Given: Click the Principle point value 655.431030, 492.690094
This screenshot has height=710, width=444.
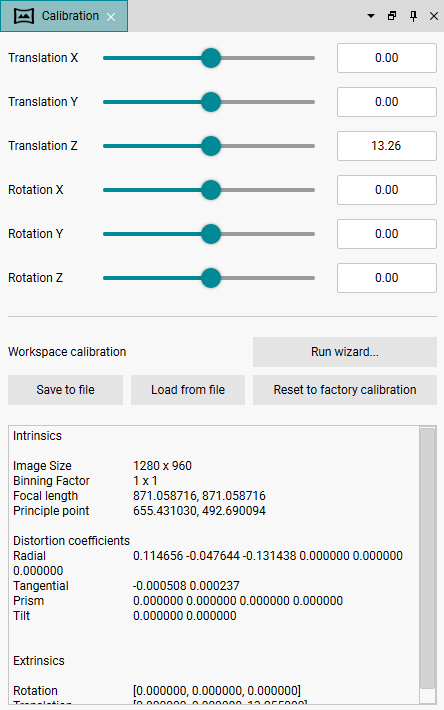Looking at the screenshot, I should [x=199, y=510].
